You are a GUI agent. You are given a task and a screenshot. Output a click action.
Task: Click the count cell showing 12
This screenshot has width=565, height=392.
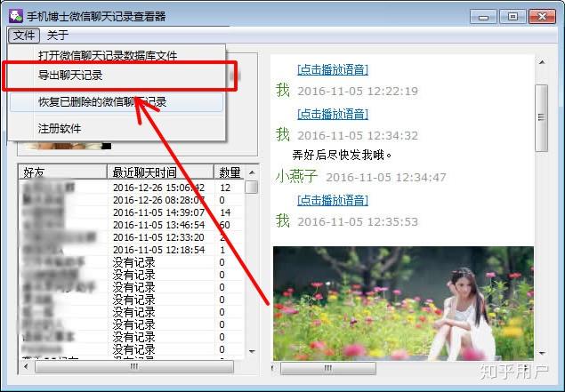coord(226,188)
